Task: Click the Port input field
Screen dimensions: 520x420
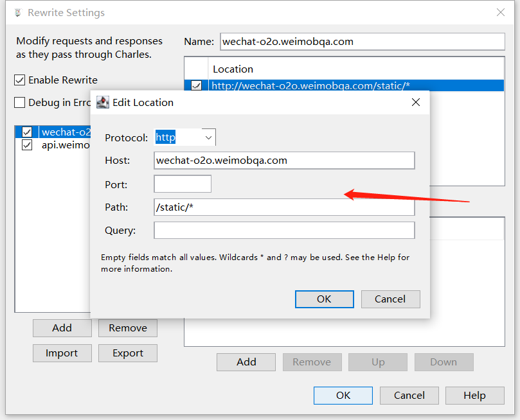Action: tap(183, 184)
